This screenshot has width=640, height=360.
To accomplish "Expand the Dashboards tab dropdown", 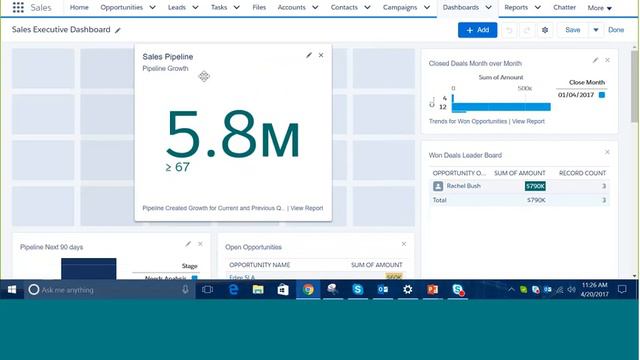I will pyautogui.click(x=489, y=7).
